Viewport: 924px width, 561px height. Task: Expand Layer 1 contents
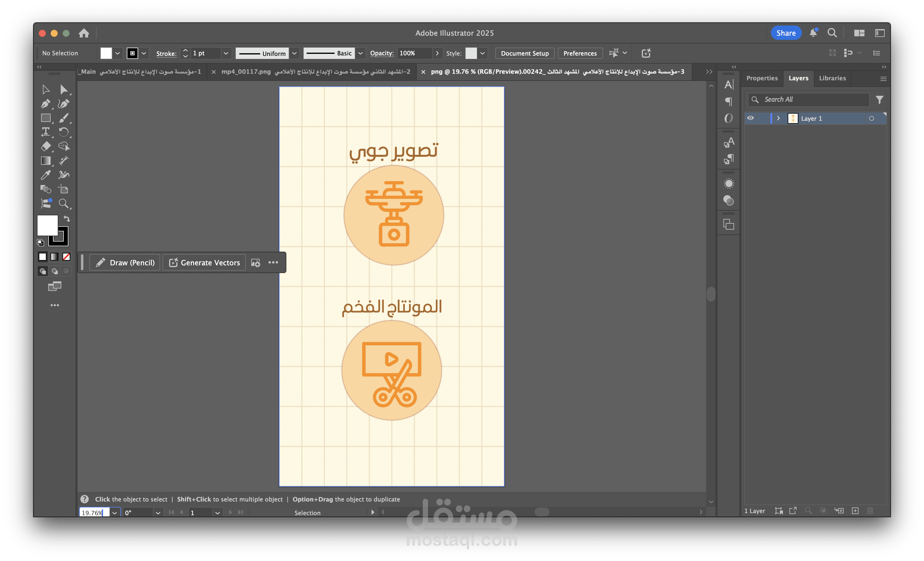click(778, 118)
